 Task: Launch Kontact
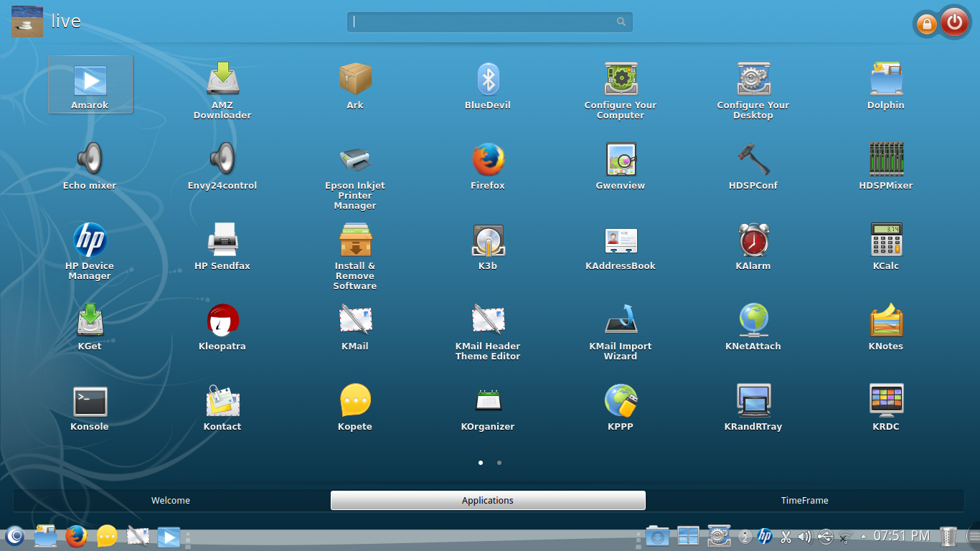[x=222, y=406]
